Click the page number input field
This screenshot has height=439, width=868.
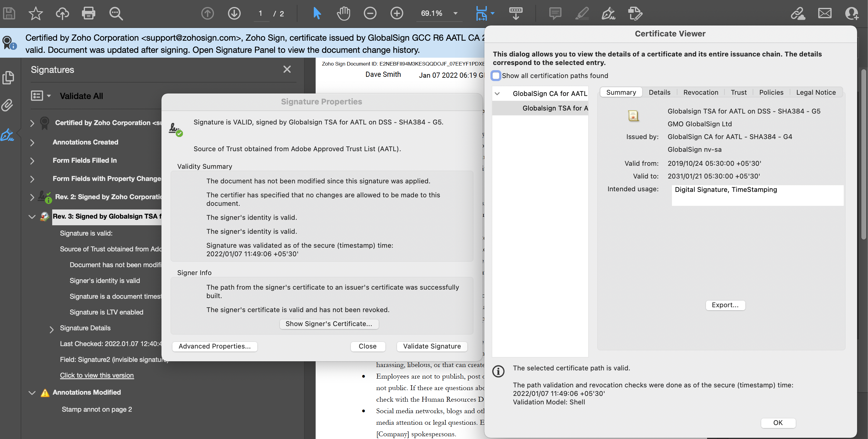pyautogui.click(x=260, y=13)
